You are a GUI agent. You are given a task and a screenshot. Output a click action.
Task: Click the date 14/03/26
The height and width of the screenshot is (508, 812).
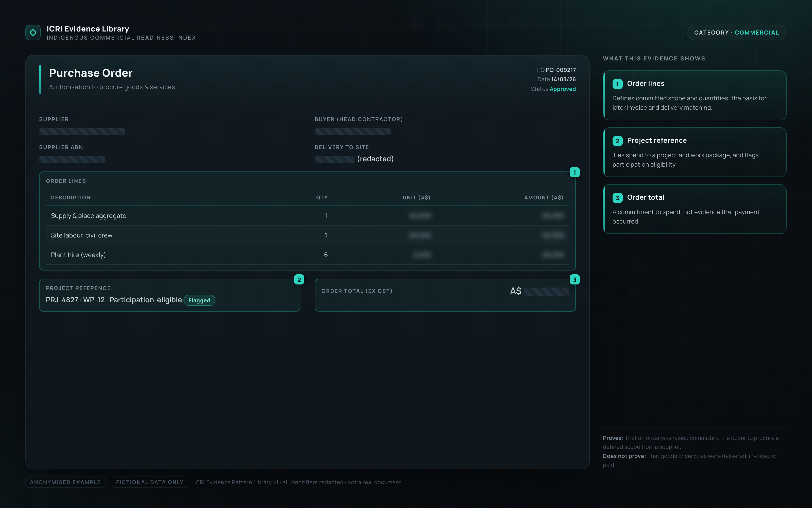[x=563, y=79]
